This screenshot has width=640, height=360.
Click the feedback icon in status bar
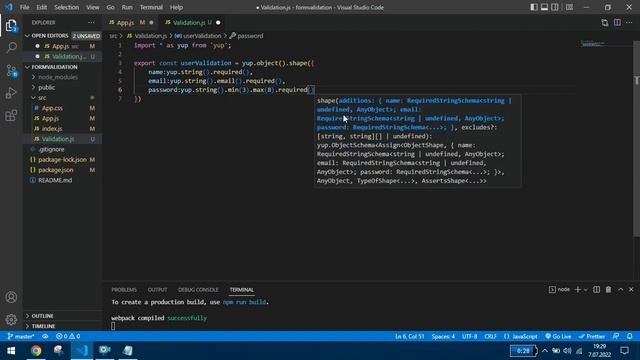point(616,336)
